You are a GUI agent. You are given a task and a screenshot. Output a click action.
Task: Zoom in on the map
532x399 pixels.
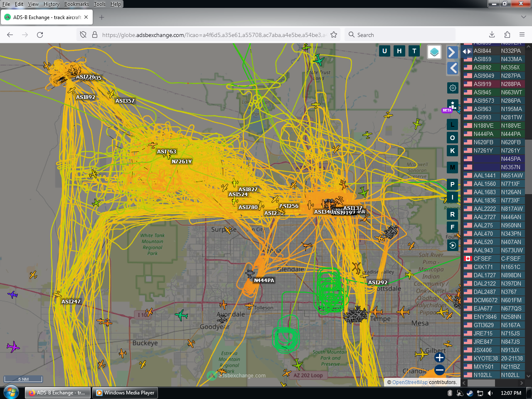[x=440, y=357]
